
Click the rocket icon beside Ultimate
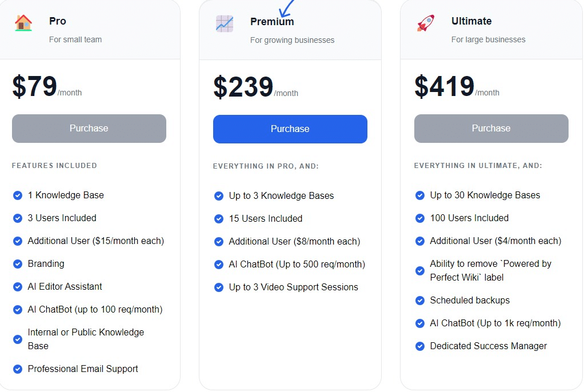click(426, 23)
